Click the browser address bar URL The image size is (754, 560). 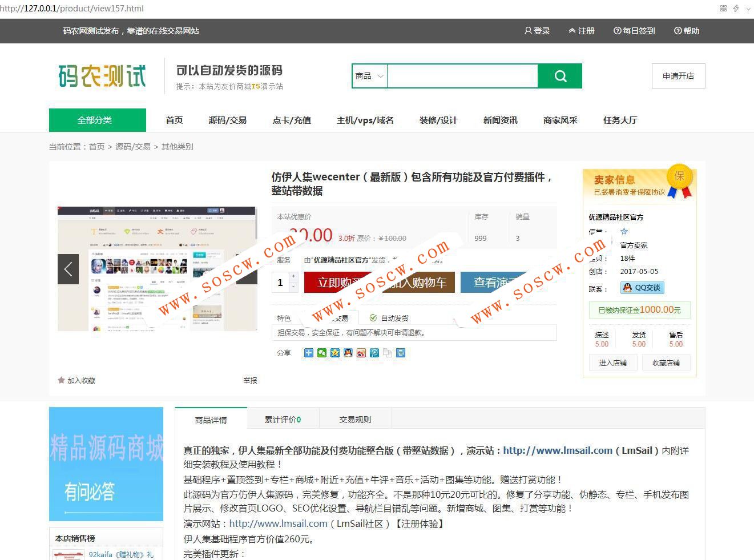click(72, 9)
